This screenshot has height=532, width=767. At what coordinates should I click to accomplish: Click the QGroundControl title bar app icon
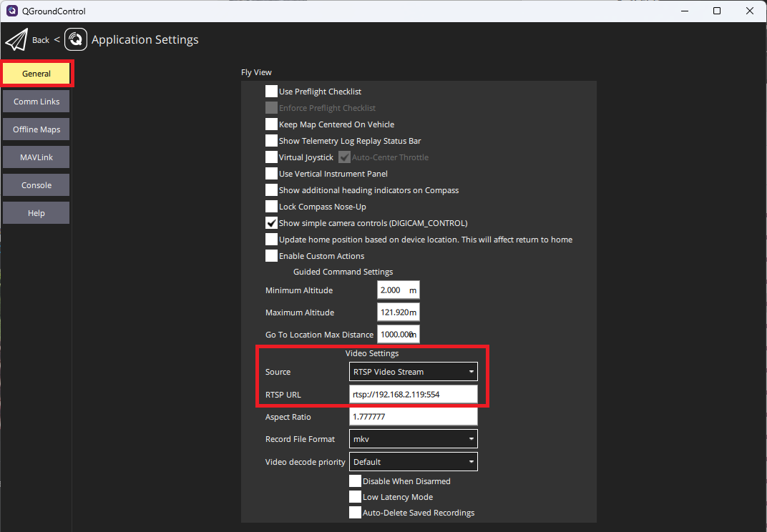click(x=12, y=11)
